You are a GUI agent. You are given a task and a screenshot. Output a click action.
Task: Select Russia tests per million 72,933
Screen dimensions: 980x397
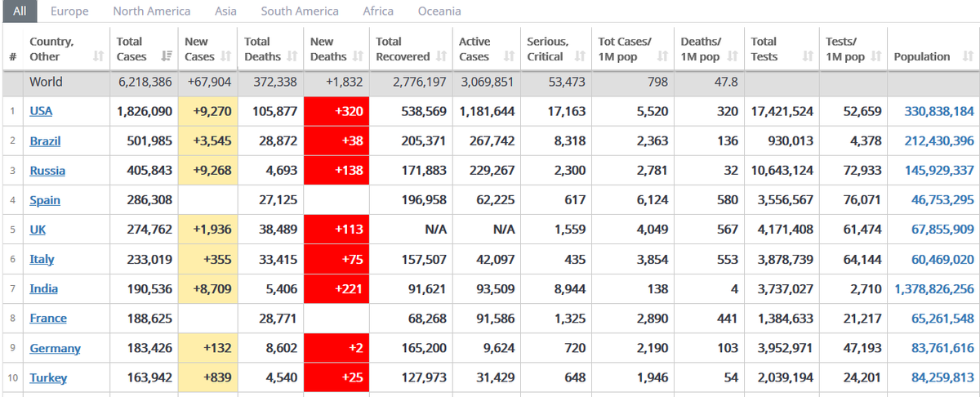(862, 171)
